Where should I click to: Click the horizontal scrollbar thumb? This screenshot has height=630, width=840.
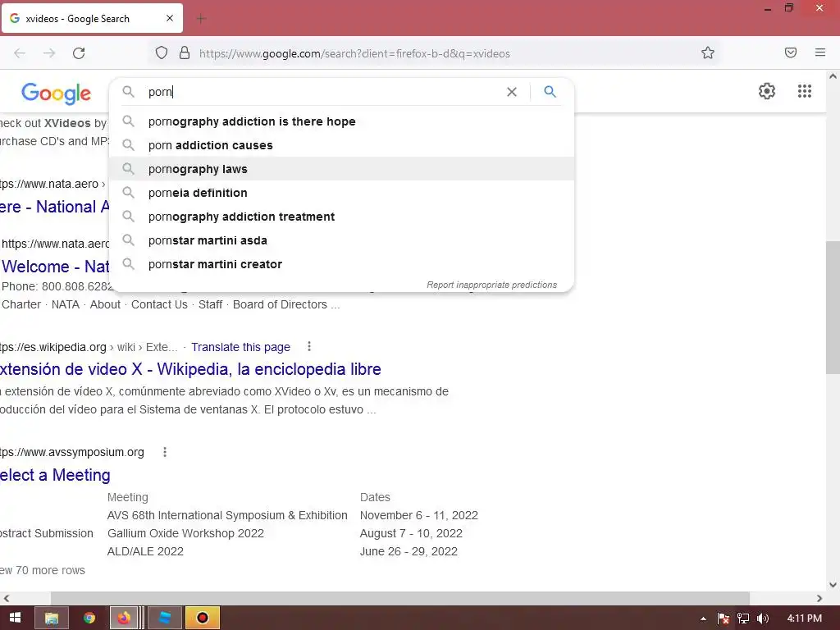(x=399, y=598)
